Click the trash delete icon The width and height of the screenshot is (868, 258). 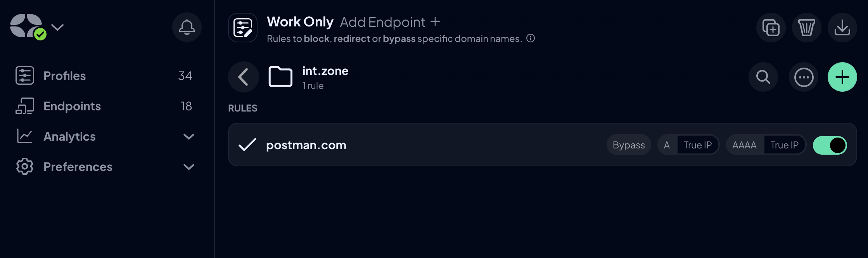coord(806,28)
